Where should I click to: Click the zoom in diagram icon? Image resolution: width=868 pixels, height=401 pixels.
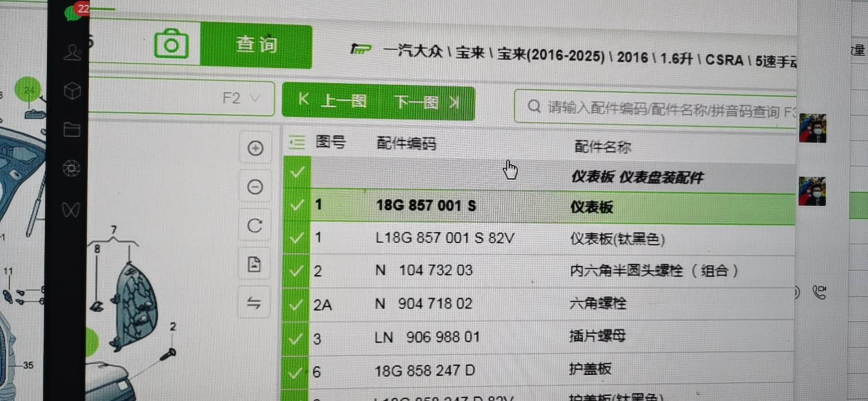click(x=255, y=148)
